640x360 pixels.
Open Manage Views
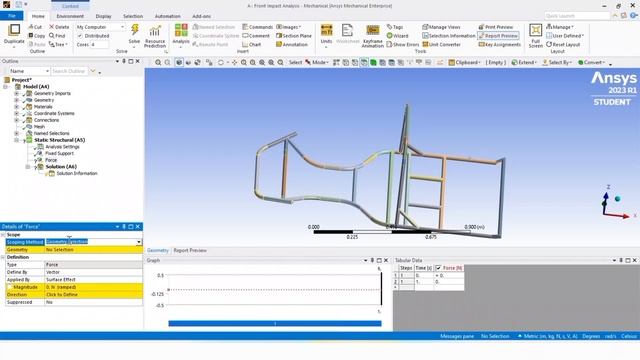441,27
